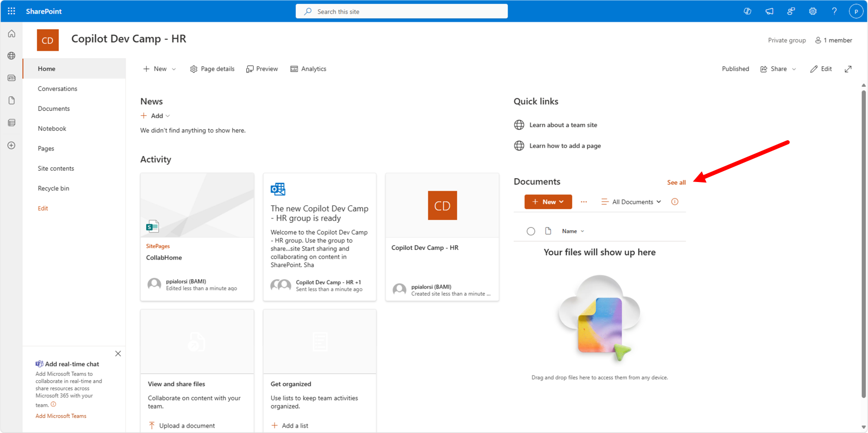
Task: Open the Copilot Dev Camp - HR activity card
Action: point(442,237)
